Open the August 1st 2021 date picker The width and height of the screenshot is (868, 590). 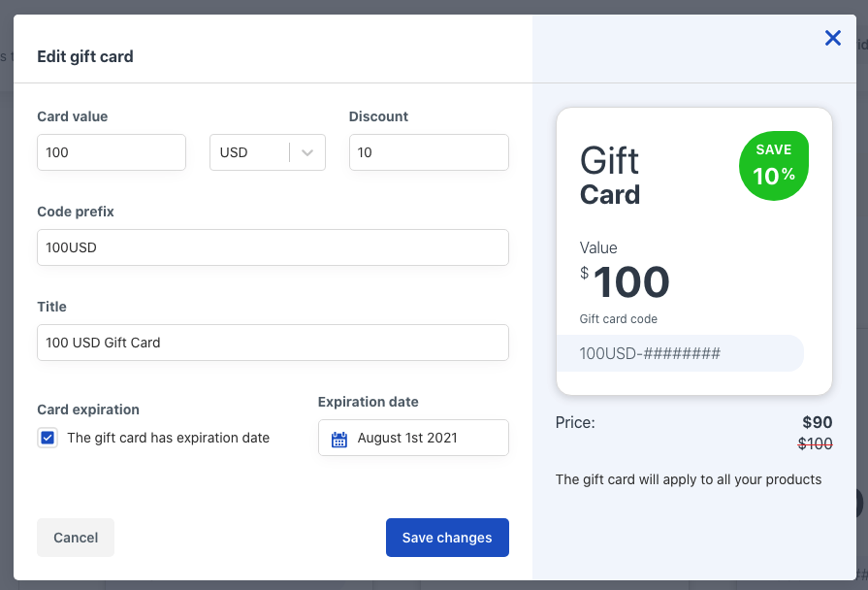[413, 438]
